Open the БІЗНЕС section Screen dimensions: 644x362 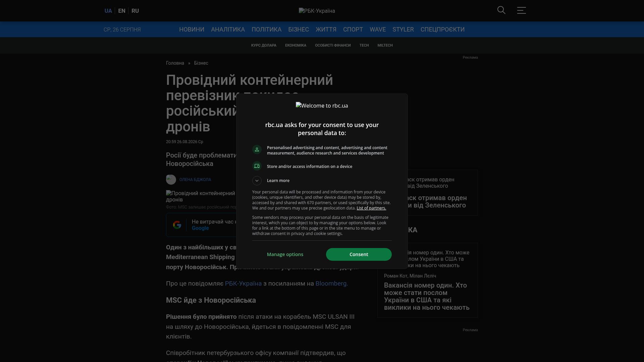click(x=299, y=29)
